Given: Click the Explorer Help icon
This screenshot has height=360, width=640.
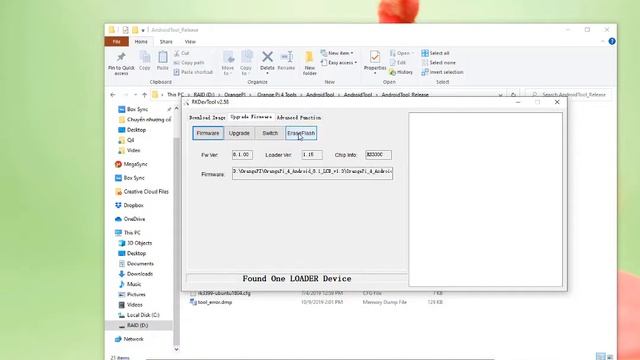Looking at the screenshot, I should point(611,41).
